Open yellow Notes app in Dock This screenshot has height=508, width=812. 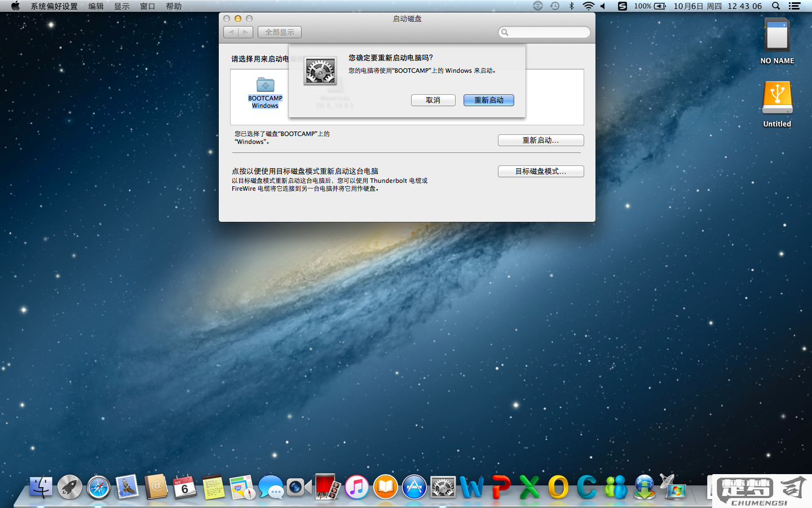(213, 487)
